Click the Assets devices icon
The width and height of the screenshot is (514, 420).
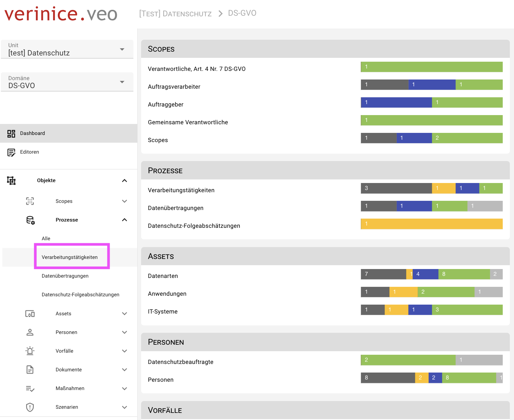[30, 314]
